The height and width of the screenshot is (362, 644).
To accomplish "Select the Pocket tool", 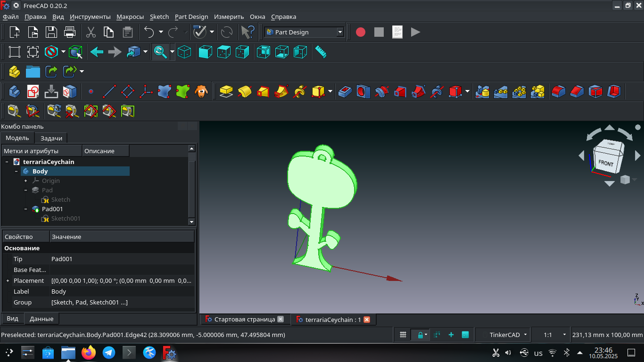I will [x=345, y=91].
